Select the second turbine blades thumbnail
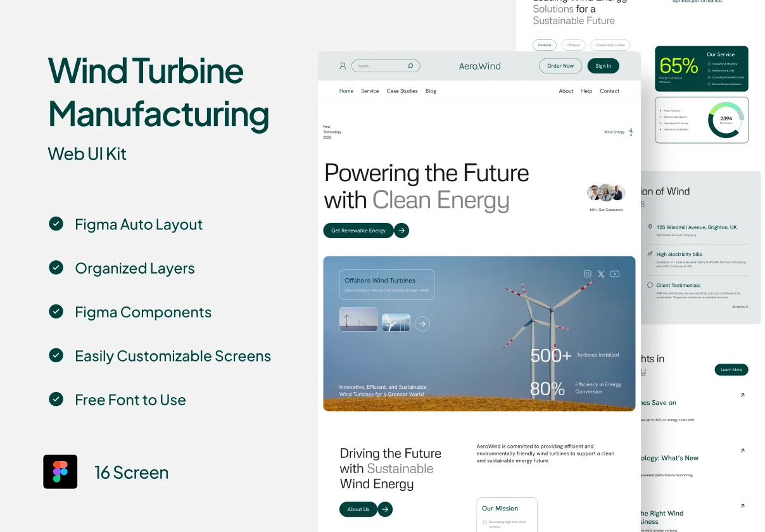This screenshot has height=532, width=765. point(396,323)
